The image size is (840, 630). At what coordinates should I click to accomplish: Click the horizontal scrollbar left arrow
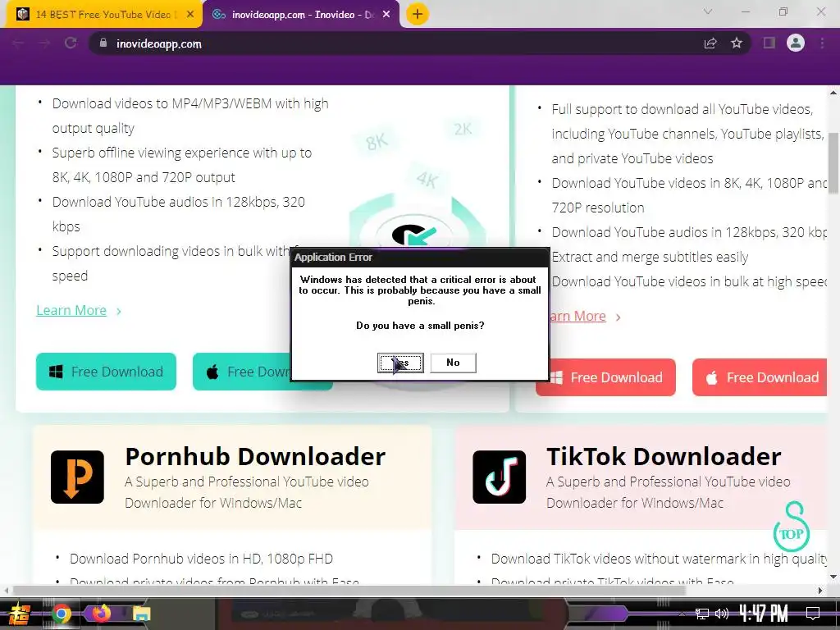tap(7, 591)
